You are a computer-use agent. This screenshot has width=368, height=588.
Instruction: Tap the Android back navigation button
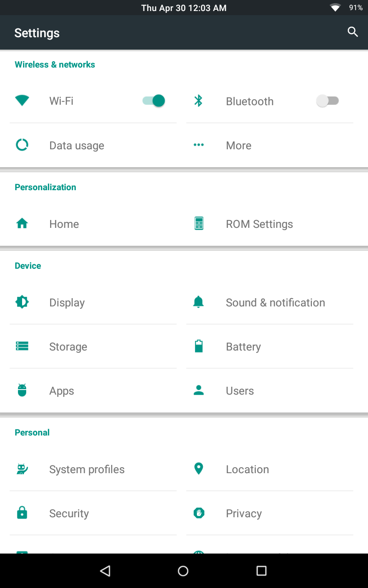click(x=105, y=571)
